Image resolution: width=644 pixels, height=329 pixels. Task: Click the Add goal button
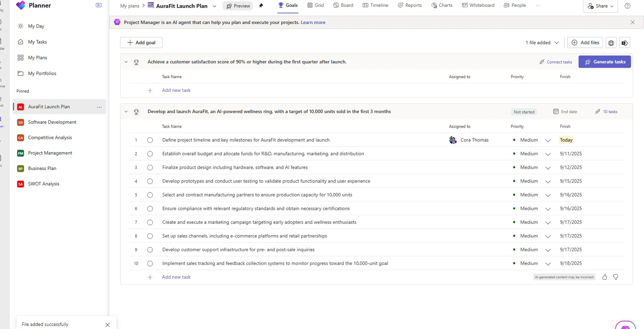tap(141, 43)
